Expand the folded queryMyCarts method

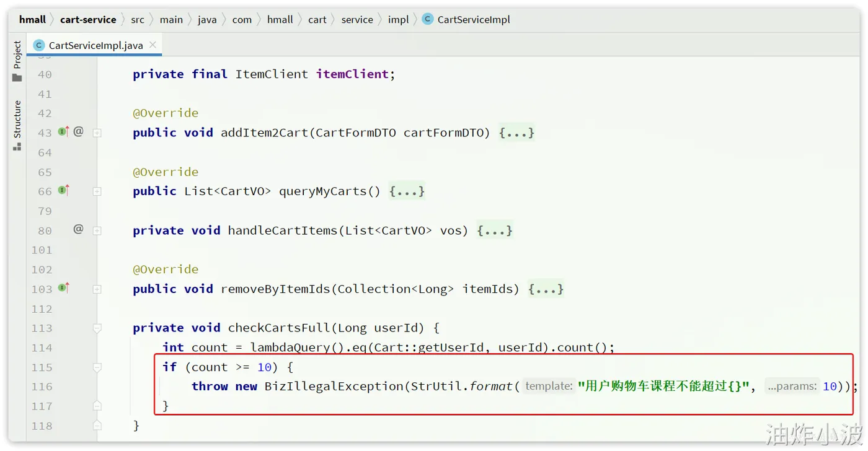tap(97, 191)
